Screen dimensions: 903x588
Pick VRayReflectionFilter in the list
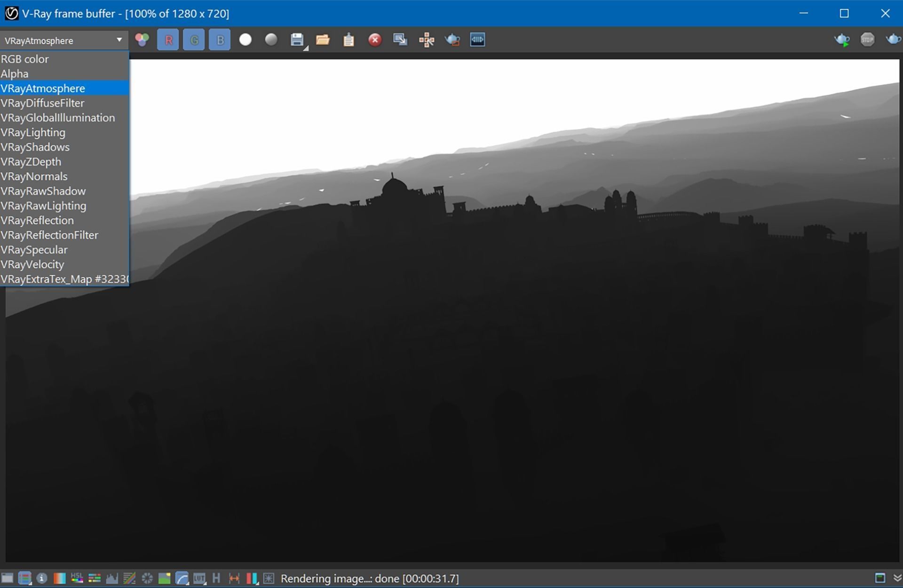tap(49, 235)
